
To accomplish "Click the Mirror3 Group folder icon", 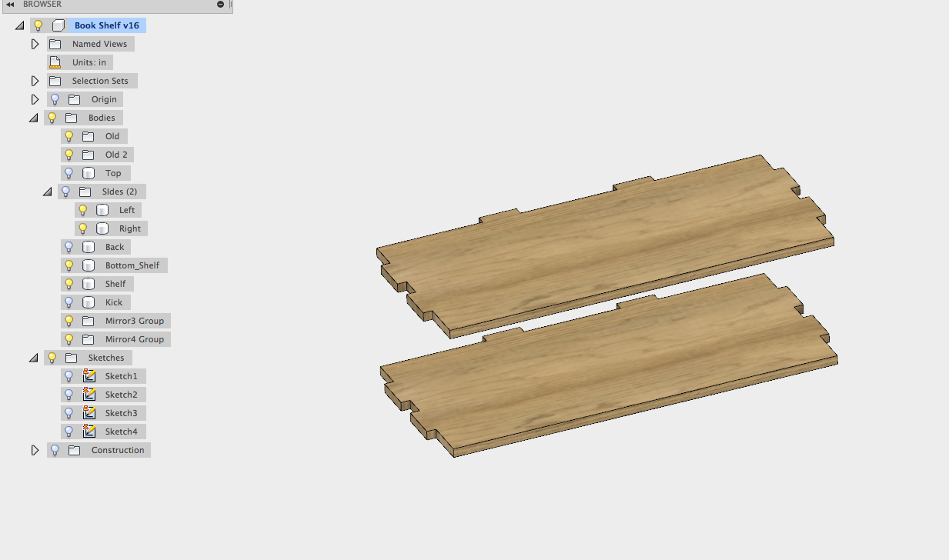I will click(x=89, y=321).
